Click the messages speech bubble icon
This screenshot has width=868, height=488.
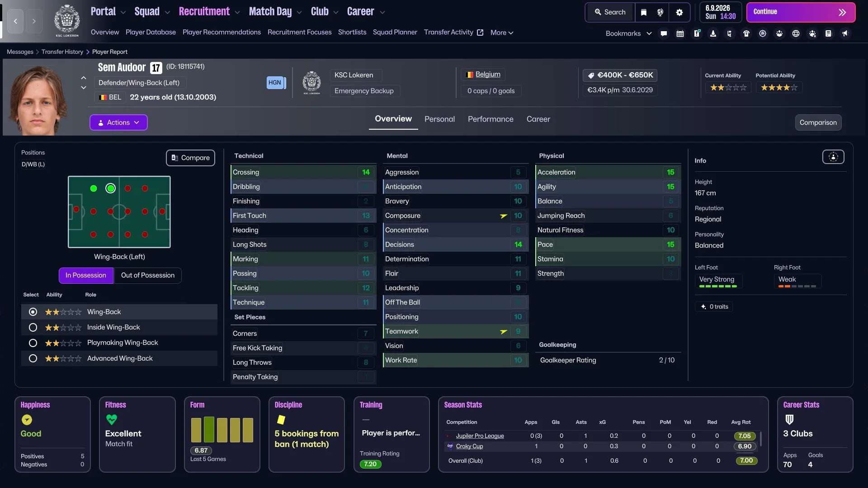664,33
